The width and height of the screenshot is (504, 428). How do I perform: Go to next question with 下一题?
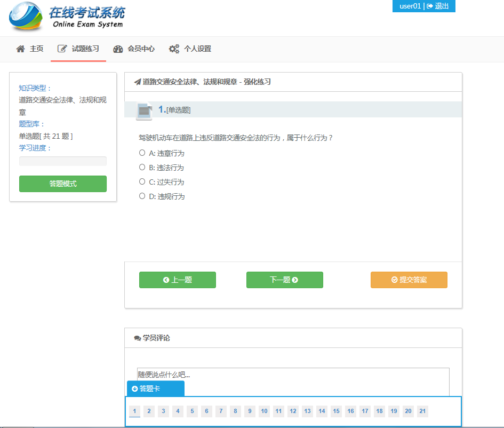285,280
